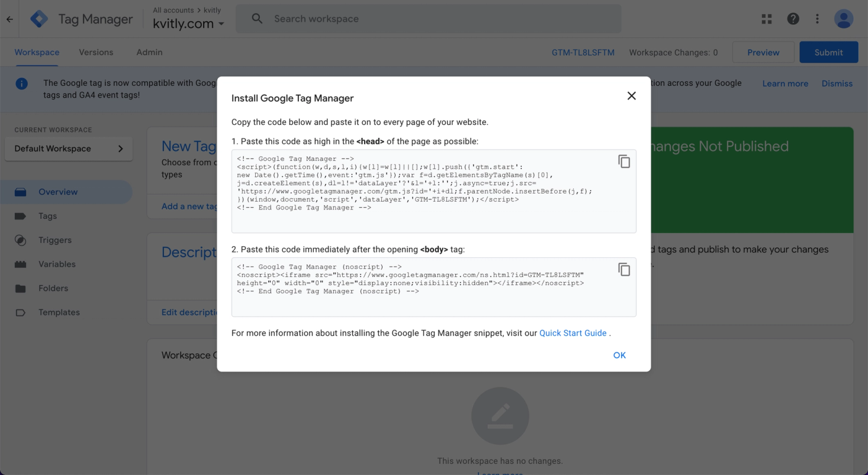Image resolution: width=868 pixels, height=475 pixels.
Task: Switch to the Workspace tab
Action: 37,52
